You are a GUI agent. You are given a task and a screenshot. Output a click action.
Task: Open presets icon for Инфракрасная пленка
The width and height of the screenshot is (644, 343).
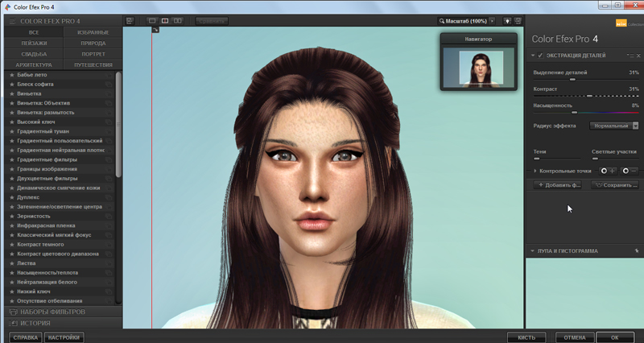pos(109,225)
